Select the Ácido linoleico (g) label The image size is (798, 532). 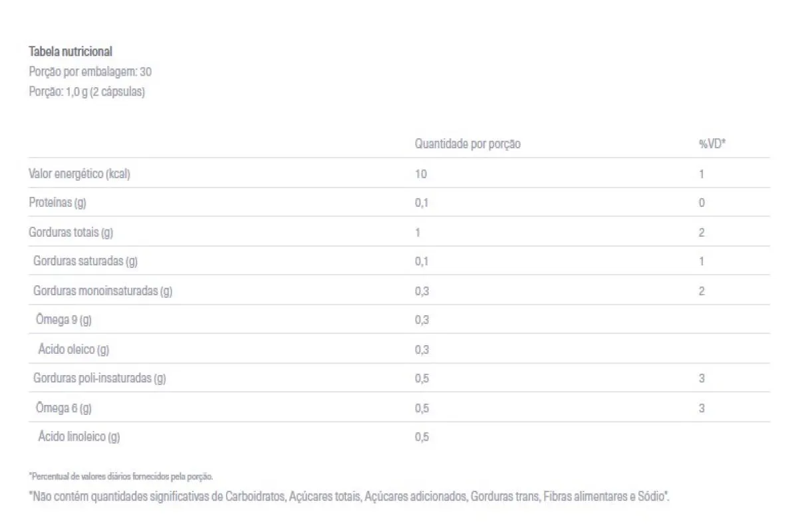click(79, 437)
